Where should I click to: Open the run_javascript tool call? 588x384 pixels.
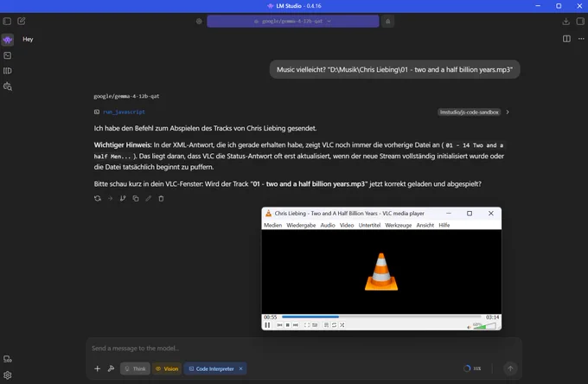(x=124, y=112)
